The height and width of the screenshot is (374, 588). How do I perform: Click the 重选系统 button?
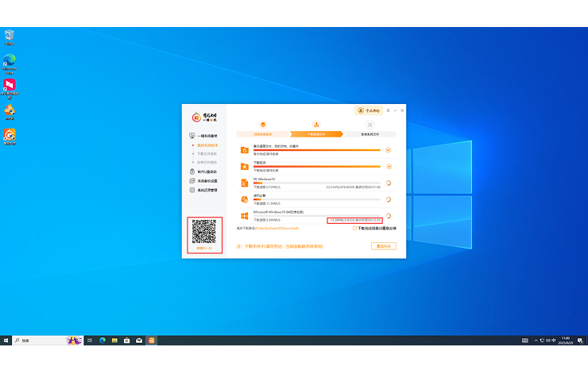pyautogui.click(x=383, y=246)
